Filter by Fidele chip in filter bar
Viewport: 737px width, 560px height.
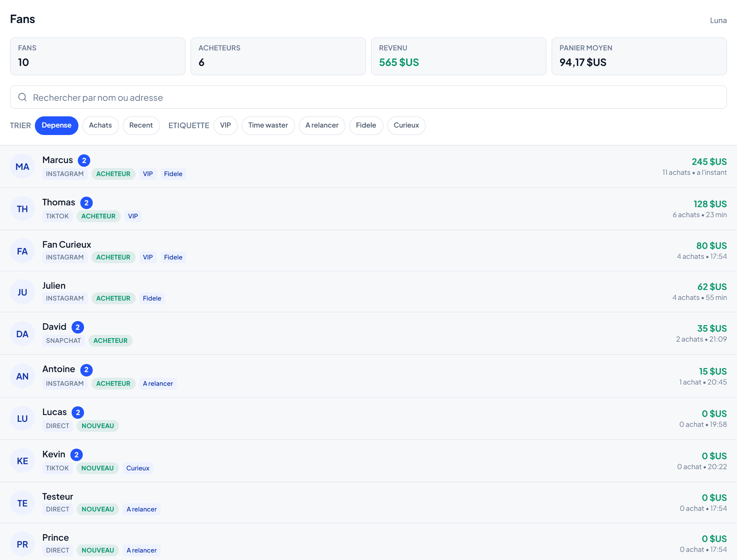point(366,125)
